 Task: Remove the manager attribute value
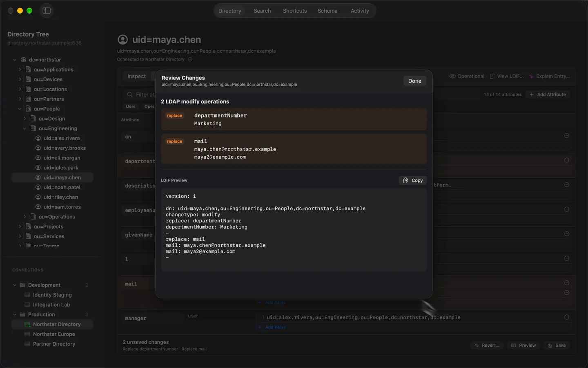point(567,317)
